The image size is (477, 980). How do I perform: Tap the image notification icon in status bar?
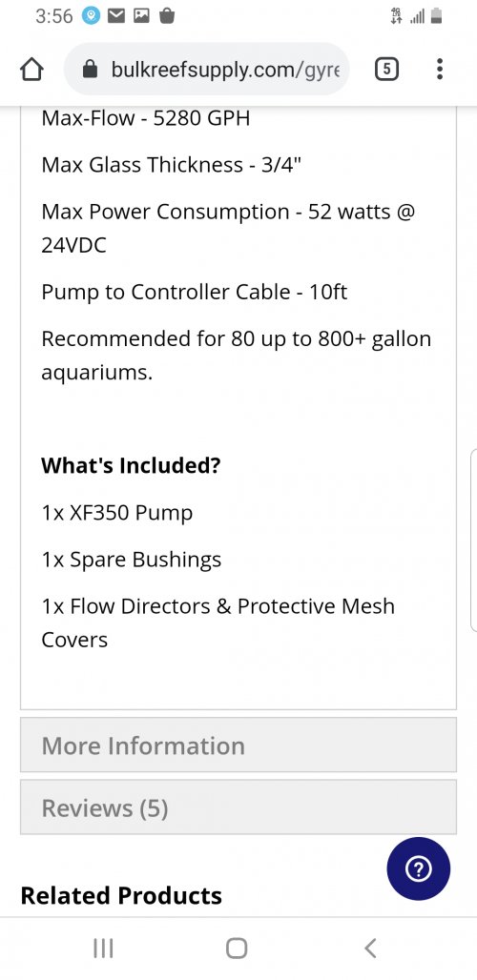[142, 16]
